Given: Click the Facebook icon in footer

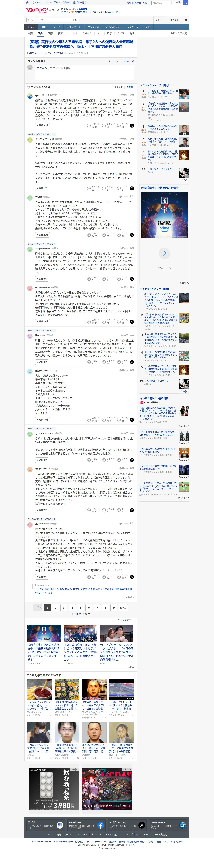Looking at the screenshot, I should 101,825.
